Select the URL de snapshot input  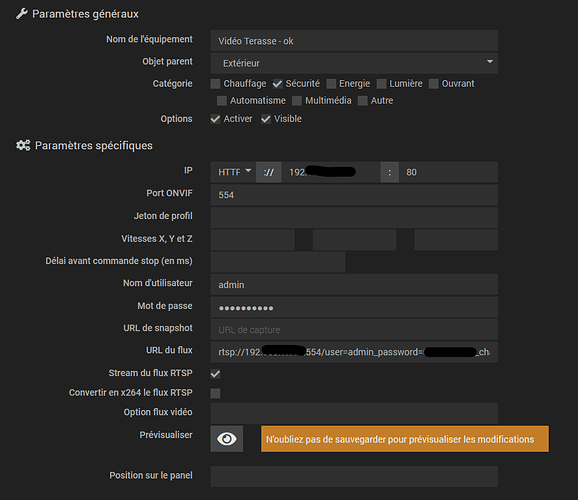click(354, 330)
